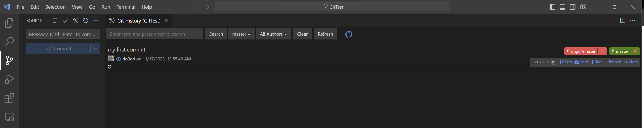The height and width of the screenshot is (128, 644).
Task: Open the Selection menu
Action: point(55,7)
